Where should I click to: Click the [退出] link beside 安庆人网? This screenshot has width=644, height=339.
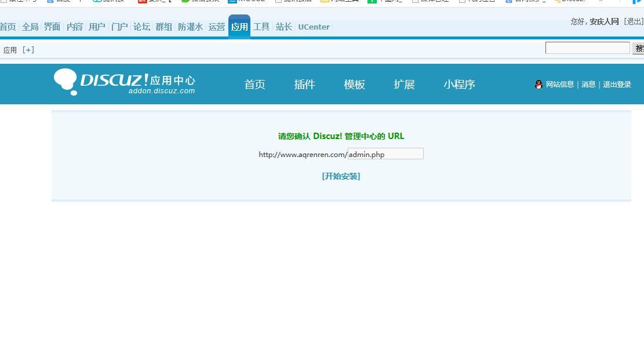[633, 22]
